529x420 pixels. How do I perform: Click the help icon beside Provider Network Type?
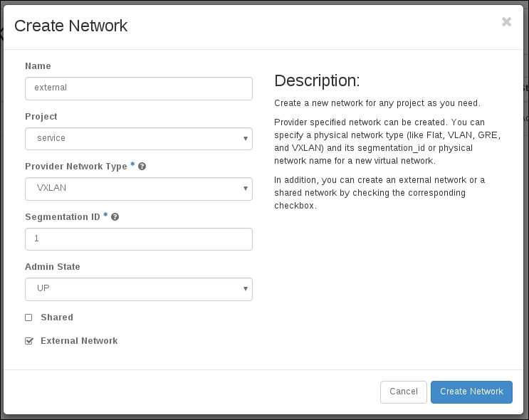pos(142,167)
